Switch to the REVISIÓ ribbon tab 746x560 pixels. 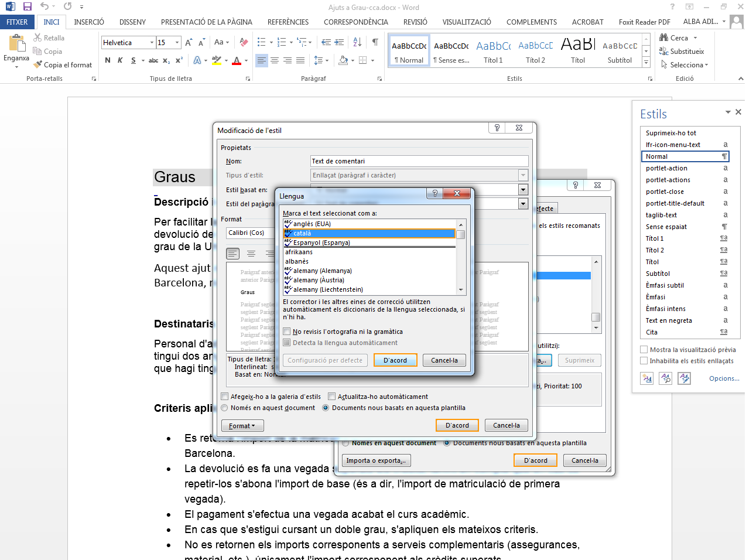point(415,22)
